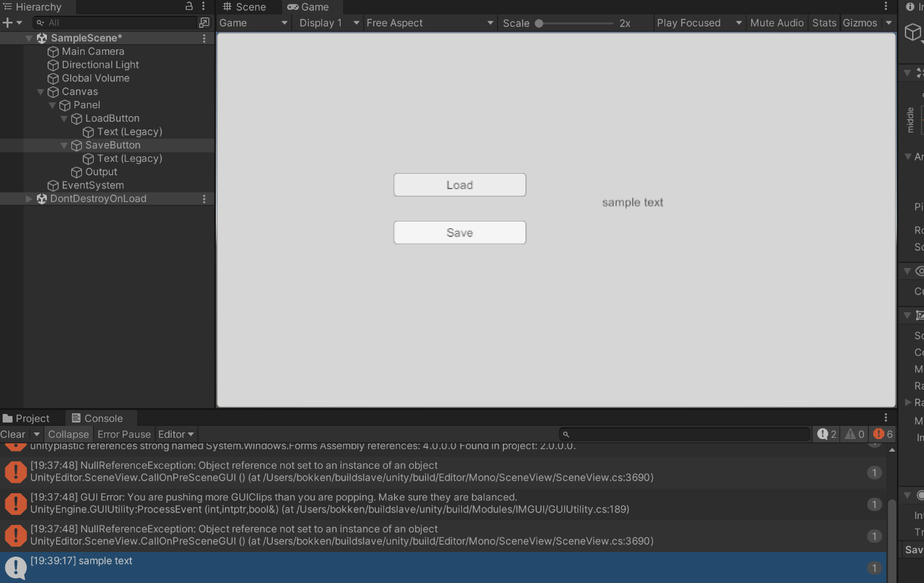Screen dimensions: 924x583
Task: Open DontDestroyOnLoad options dots
Action: 204,199
